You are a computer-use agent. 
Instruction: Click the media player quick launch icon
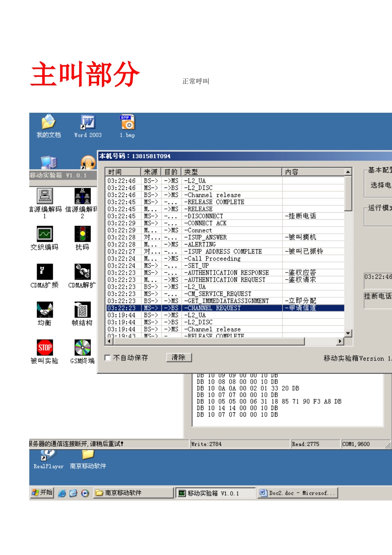pyautogui.click(x=85, y=493)
